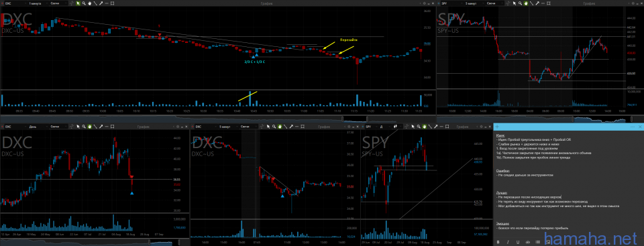Select the arrow pointer tool in DXC 1-minute chart
644x246 pixels.
coord(78,3)
